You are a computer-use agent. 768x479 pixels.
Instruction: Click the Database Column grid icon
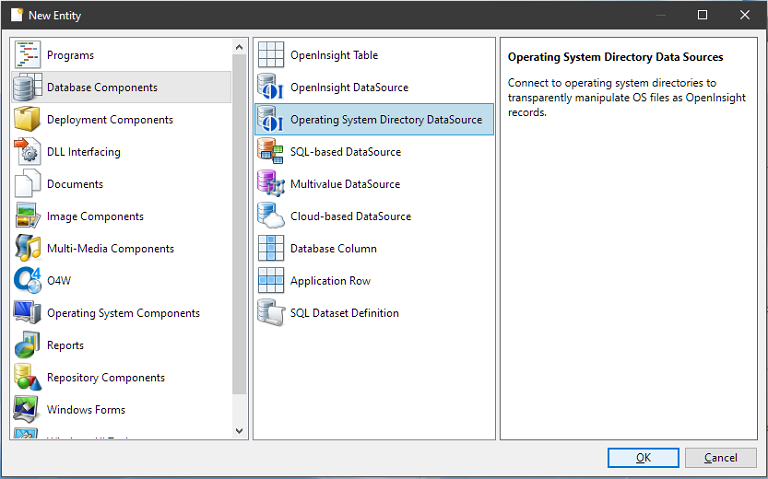pos(271,248)
